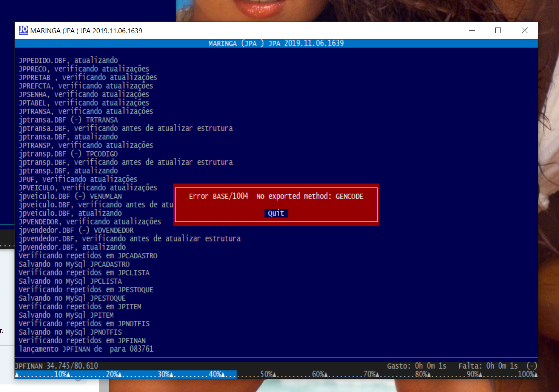Click the line "jpveiculo.DBF (-) VENUMLAN"
This screenshot has height=392, width=559.
[x=70, y=196]
